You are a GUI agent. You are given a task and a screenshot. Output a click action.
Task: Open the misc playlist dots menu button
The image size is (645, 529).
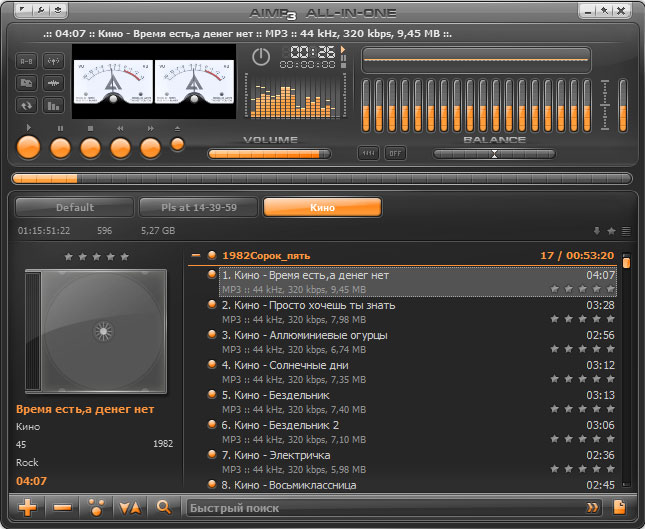[x=96, y=508]
